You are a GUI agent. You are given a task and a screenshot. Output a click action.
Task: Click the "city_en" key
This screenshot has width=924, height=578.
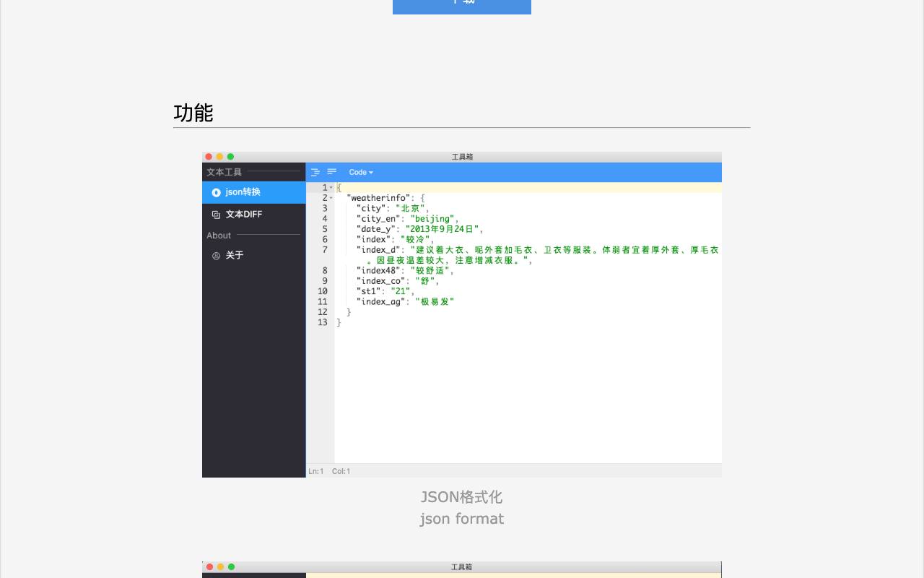pyautogui.click(x=378, y=219)
